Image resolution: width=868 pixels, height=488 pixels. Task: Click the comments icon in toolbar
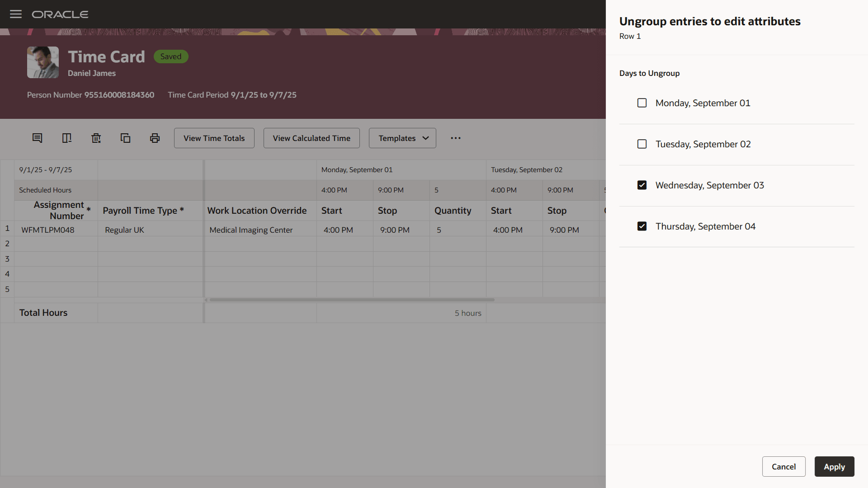(x=38, y=138)
